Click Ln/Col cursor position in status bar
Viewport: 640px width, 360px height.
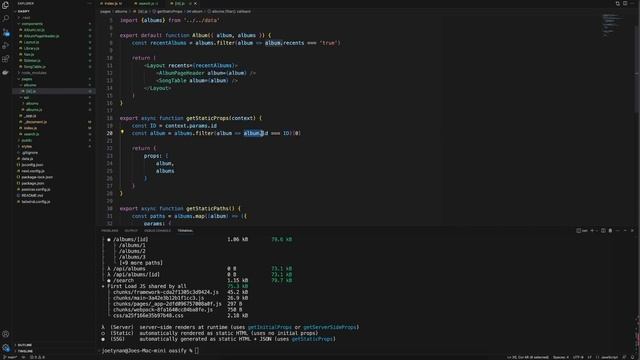[527, 357]
